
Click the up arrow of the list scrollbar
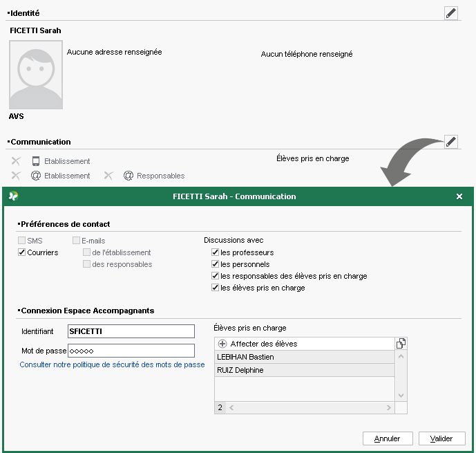(x=401, y=356)
